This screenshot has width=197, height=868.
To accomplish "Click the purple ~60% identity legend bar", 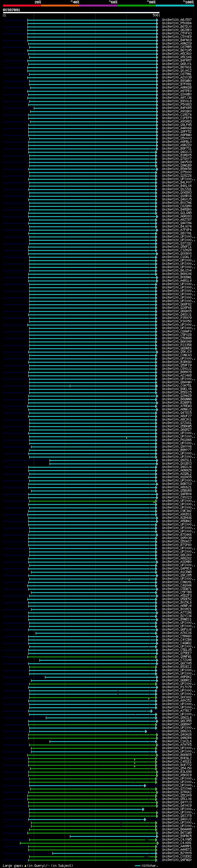I will coord(99,6).
